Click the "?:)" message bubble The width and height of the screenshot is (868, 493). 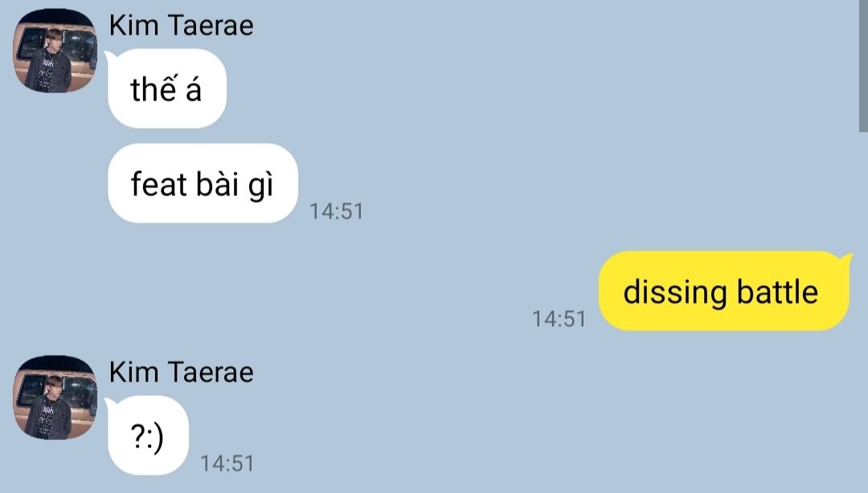tap(148, 435)
